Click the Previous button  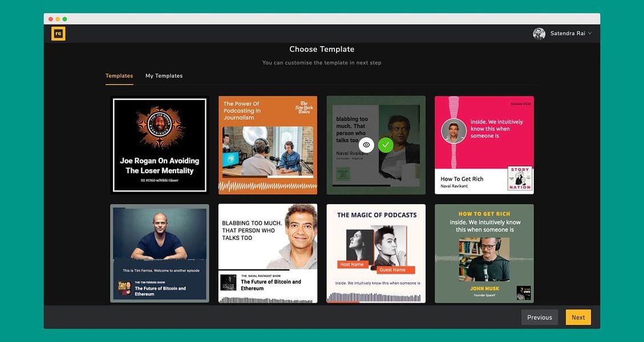click(x=540, y=317)
